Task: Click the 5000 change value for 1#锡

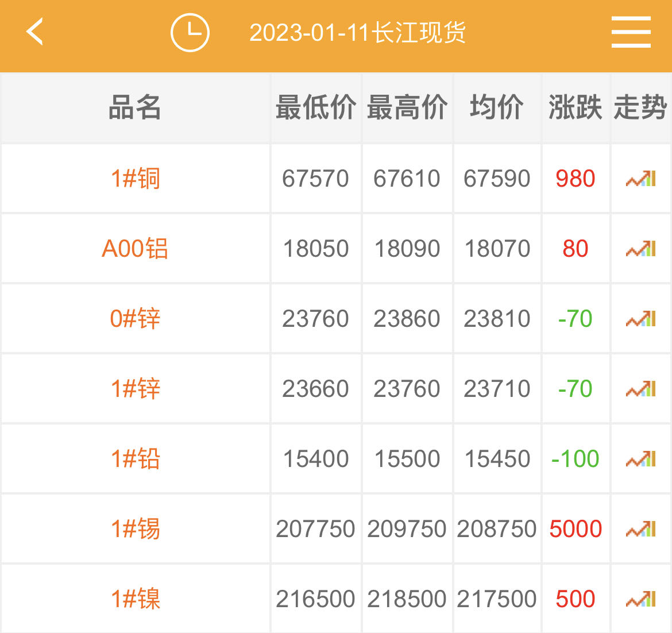Action: [x=576, y=529]
